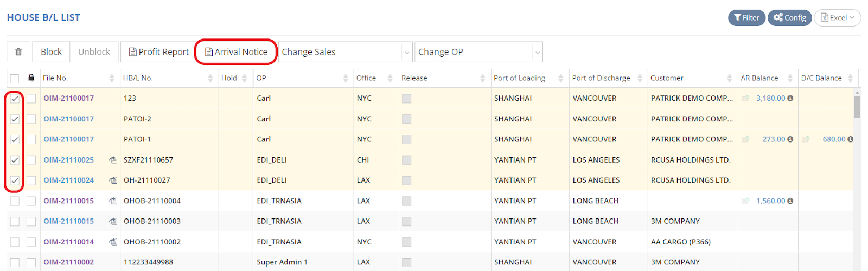Click the document icon beside OIM-21110025

coord(113,160)
